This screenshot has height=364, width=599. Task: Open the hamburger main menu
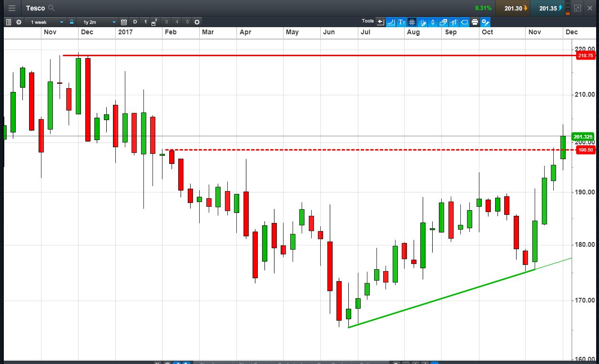pos(11,8)
